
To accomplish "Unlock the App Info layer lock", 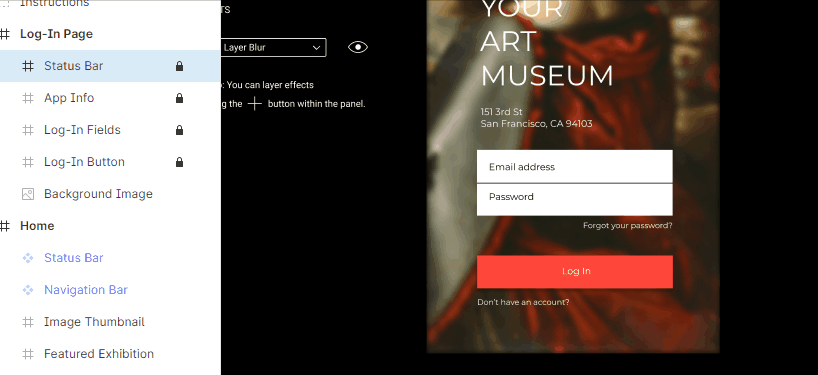I will click(179, 98).
